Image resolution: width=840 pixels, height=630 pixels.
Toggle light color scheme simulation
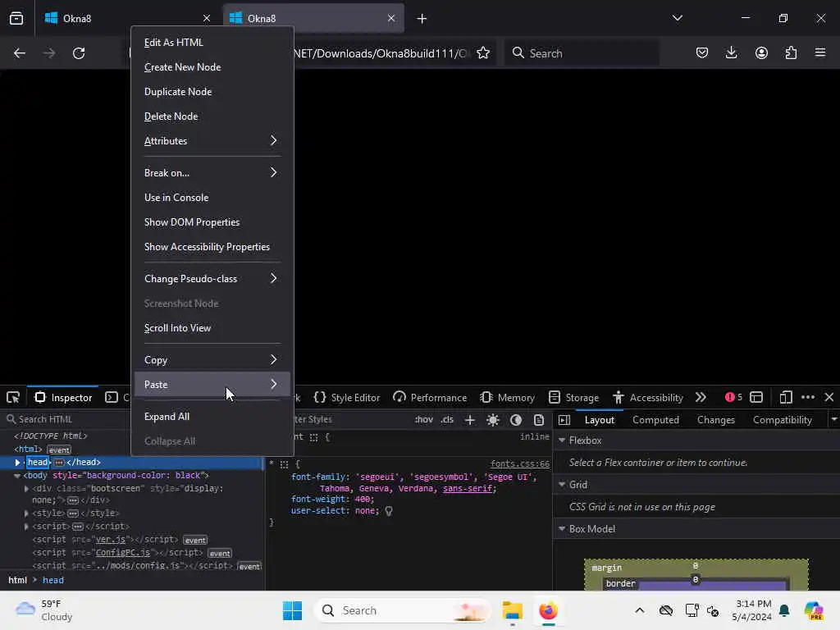point(493,420)
